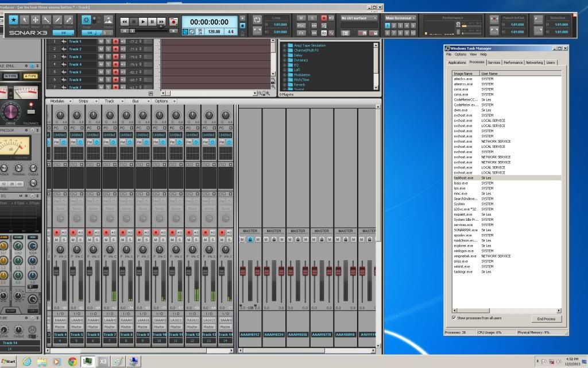Click the Rewind button in transport
This screenshot has height=368, width=588.
(x=124, y=21)
